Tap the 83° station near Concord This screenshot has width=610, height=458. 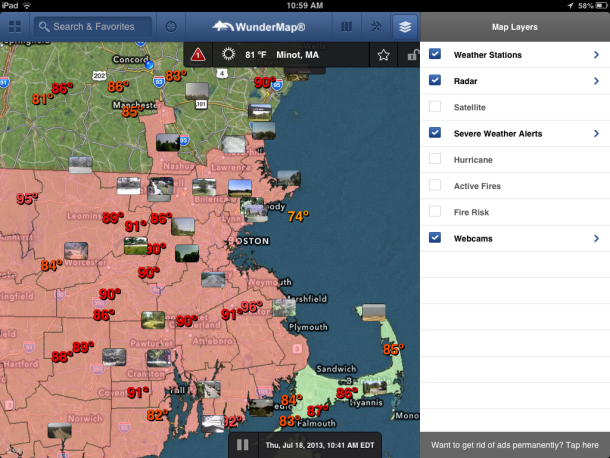tap(176, 75)
